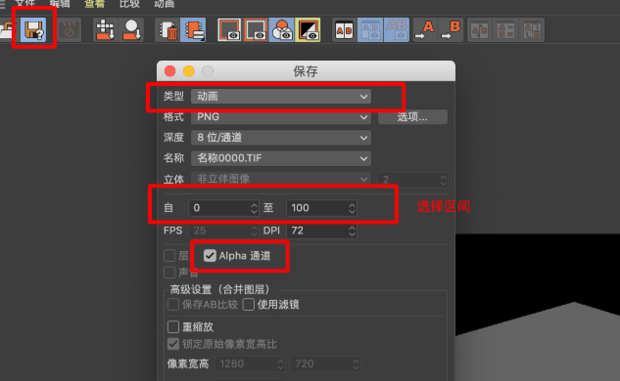Open the 格式 dropdown showing PNG
This screenshot has width=620, height=381.
(x=281, y=117)
